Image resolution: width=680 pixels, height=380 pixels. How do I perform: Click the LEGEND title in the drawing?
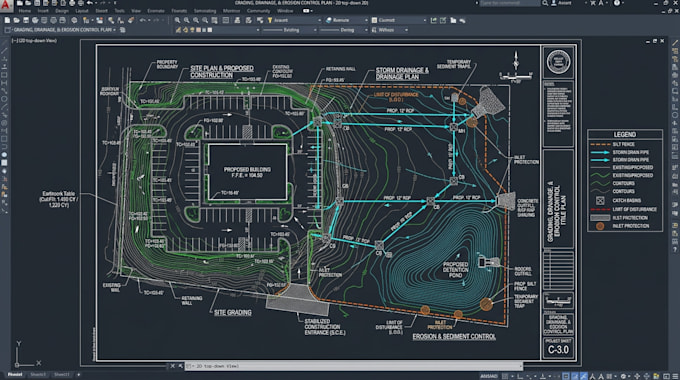tap(624, 134)
